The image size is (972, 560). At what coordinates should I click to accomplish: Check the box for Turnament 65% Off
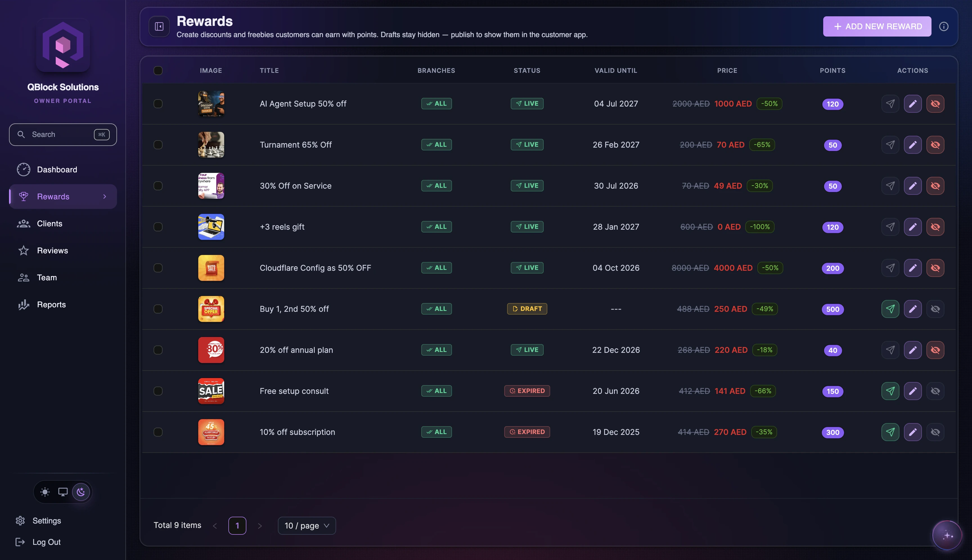click(158, 144)
